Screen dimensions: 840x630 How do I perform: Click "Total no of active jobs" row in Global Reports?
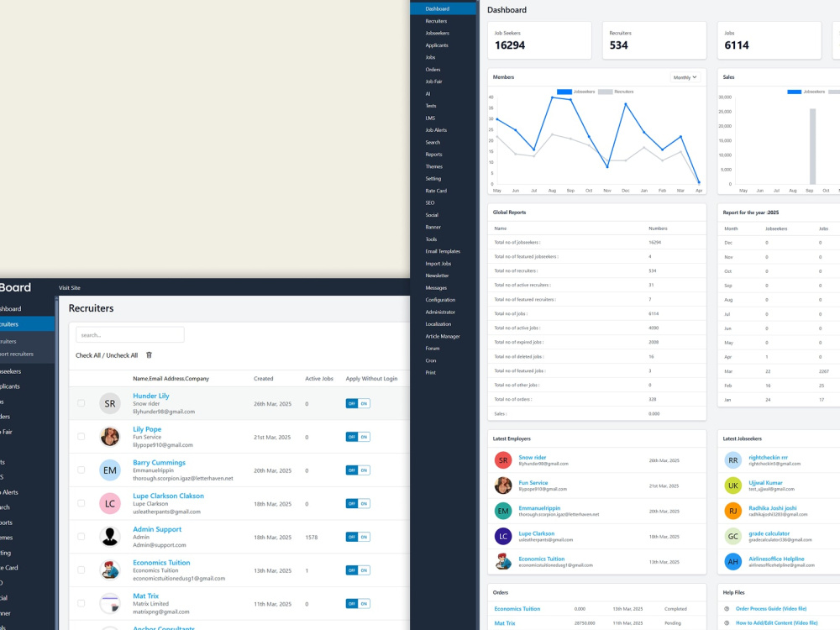(596, 328)
